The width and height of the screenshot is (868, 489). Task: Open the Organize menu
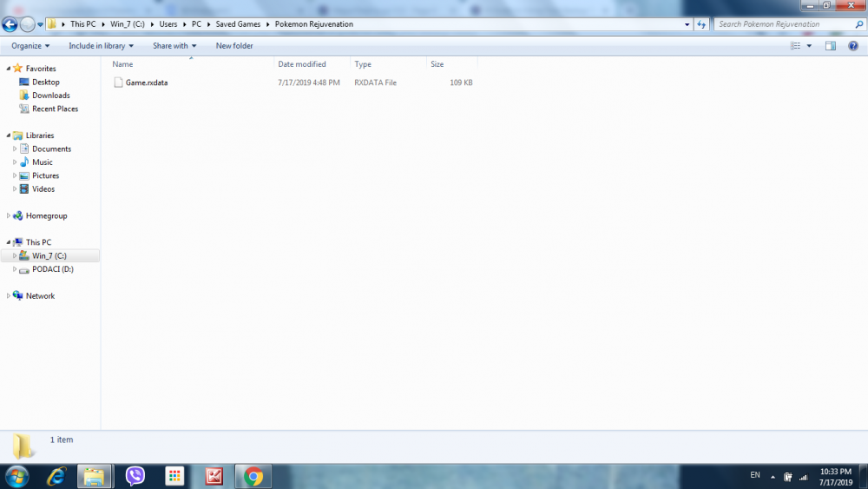click(x=30, y=46)
